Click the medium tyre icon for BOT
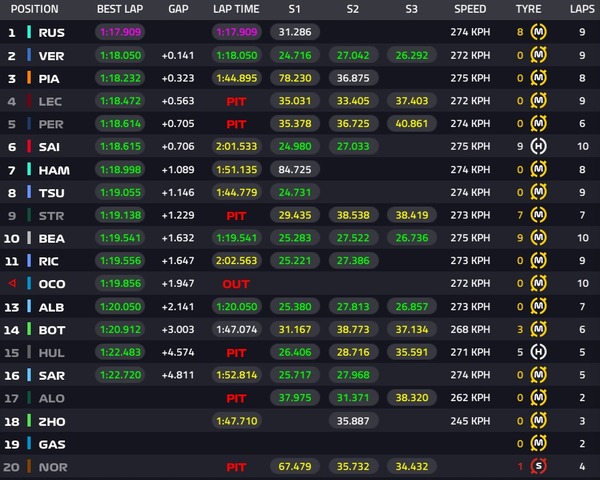Screen dimensions: 600x480 tap(539, 329)
